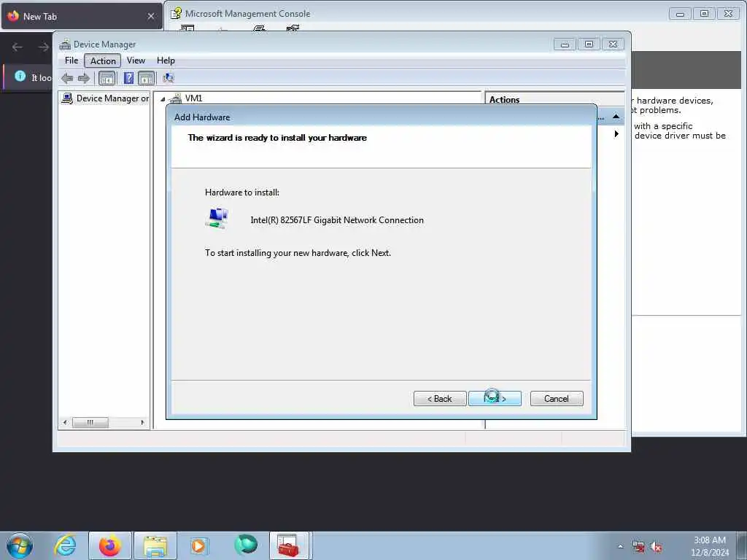Collapse the Actions pane section with up arrow
Screen dimensions: 747x560
616,117
